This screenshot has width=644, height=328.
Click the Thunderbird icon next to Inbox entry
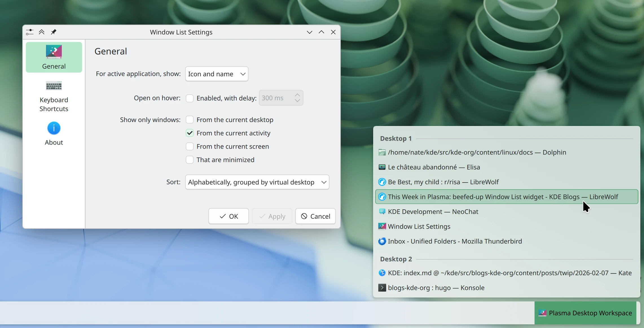pyautogui.click(x=382, y=241)
